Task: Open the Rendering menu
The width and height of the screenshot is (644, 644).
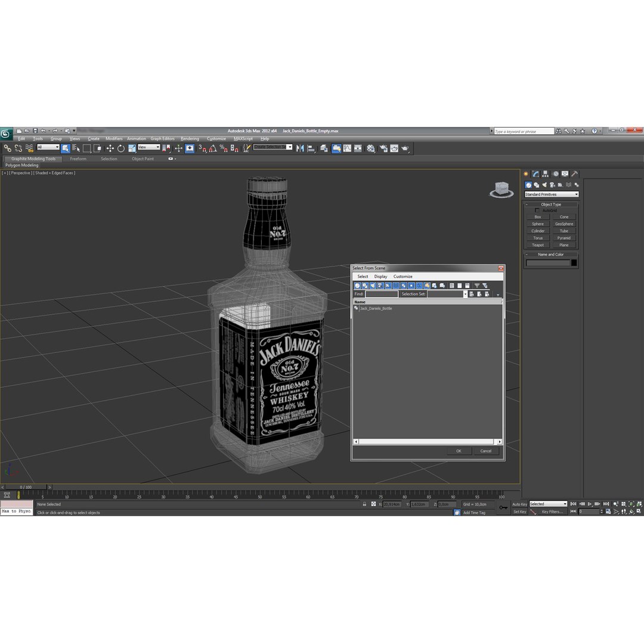Action: pos(190,139)
